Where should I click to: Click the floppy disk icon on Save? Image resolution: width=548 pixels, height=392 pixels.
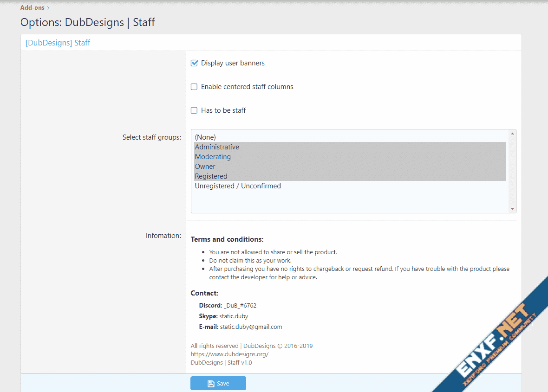click(x=211, y=384)
